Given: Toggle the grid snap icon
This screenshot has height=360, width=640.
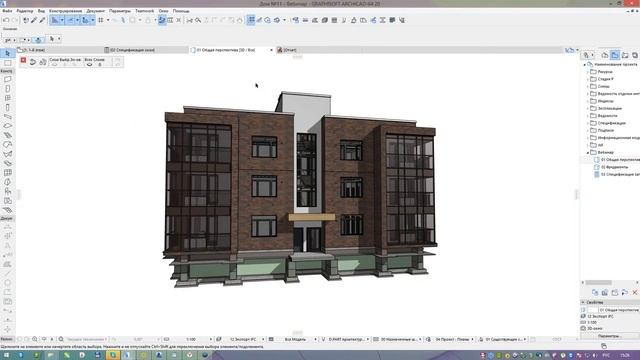Looking at the screenshot, I should pos(100,20).
